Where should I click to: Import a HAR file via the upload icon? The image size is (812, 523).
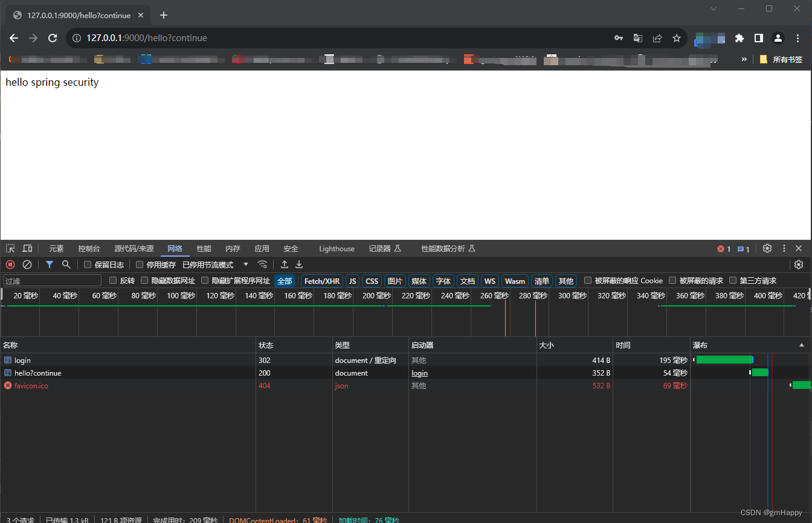pyautogui.click(x=285, y=265)
